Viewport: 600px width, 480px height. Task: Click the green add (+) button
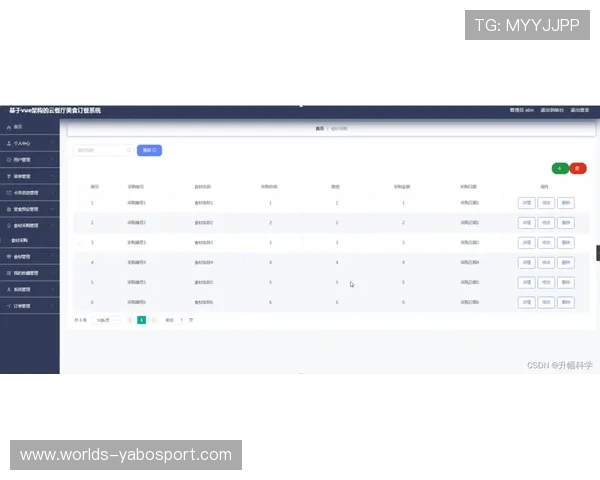point(560,168)
